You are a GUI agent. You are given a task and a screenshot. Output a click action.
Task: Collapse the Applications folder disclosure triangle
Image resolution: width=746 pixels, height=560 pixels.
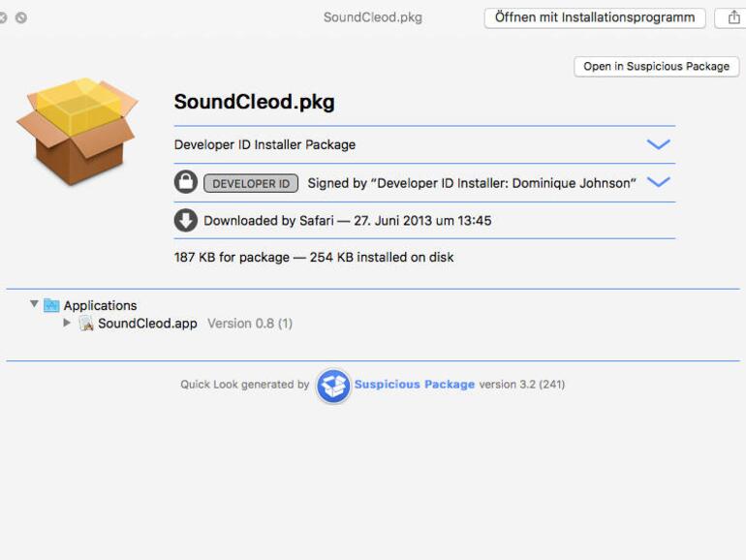(x=34, y=304)
